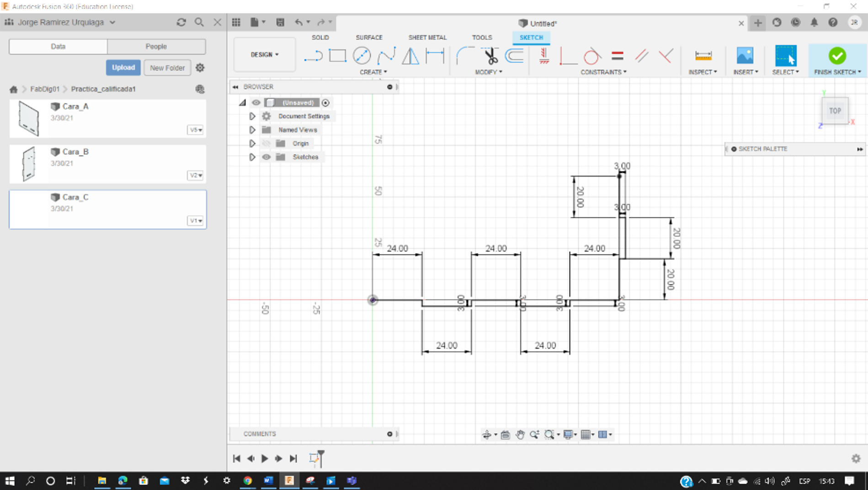Open the DESIGN workspace dropdown
The image size is (868, 490).
(264, 54)
